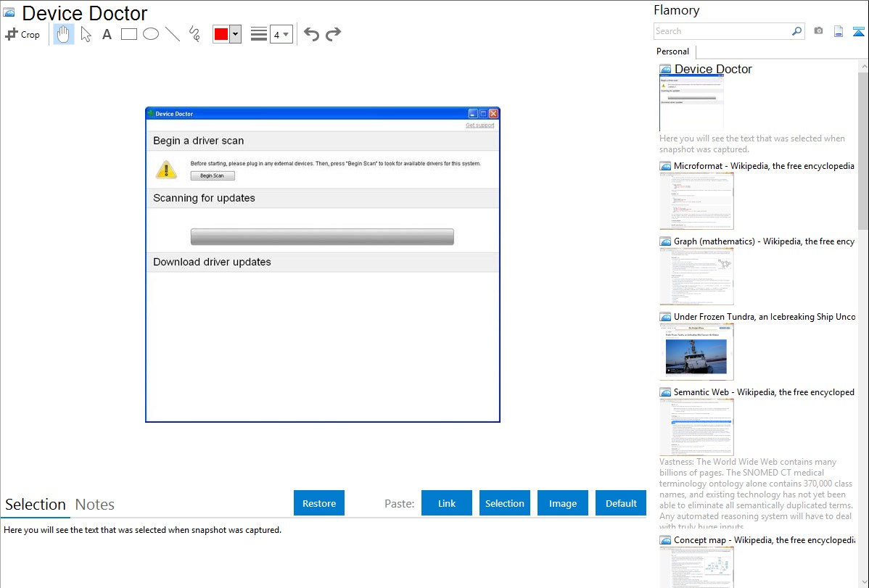
Task: Undo the last edit
Action: click(311, 34)
